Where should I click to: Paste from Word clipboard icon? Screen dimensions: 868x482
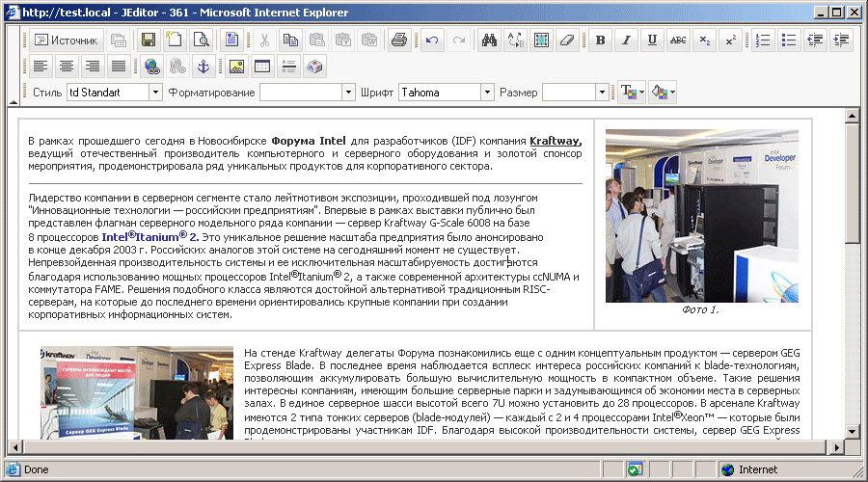[369, 40]
